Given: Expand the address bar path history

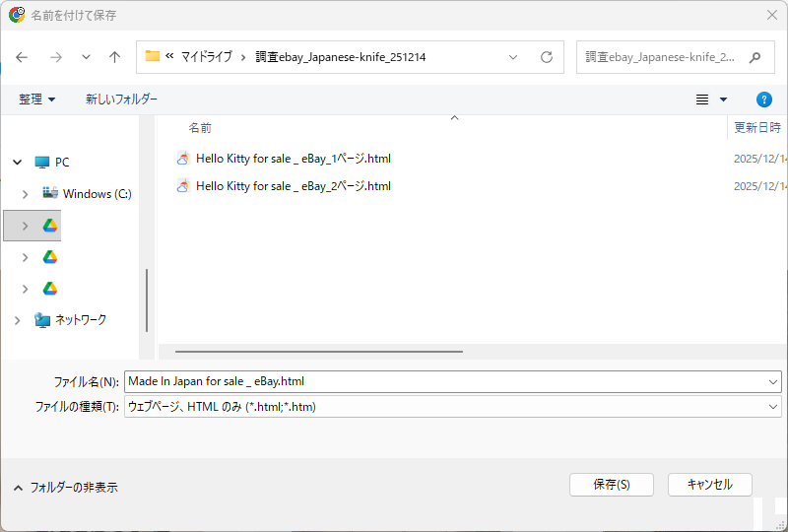Looking at the screenshot, I should click(x=513, y=57).
